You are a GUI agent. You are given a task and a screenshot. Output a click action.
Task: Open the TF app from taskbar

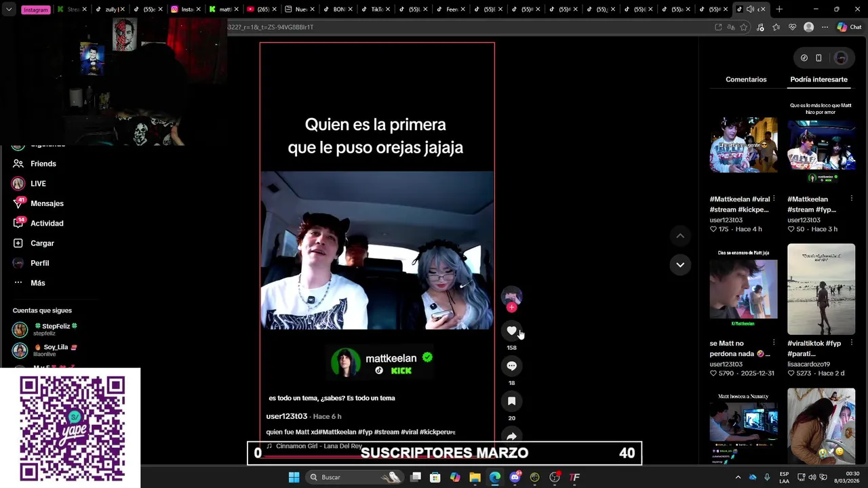pos(574,477)
